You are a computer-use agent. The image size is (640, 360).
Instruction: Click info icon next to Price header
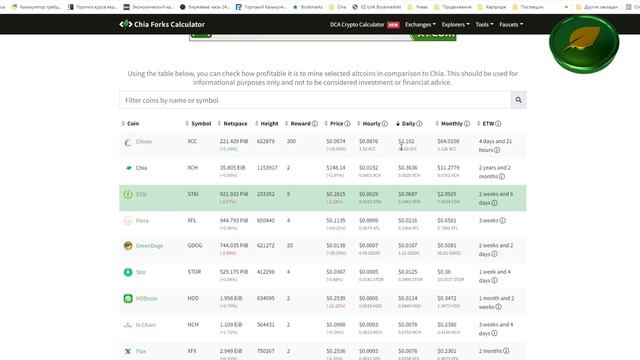click(347, 124)
